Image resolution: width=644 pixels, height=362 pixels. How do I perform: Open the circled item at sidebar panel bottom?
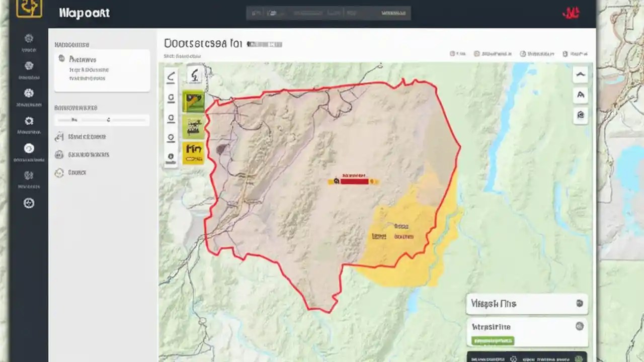[60, 172]
